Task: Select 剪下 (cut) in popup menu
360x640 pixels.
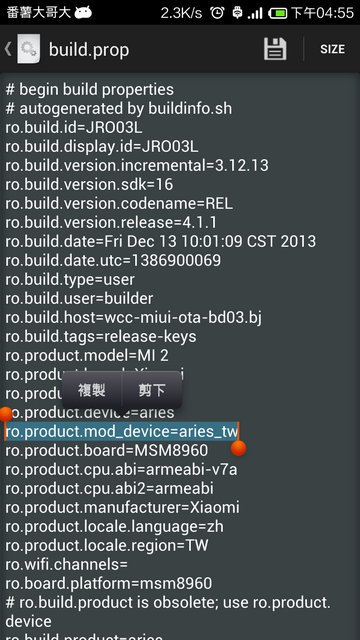Action: (x=152, y=390)
